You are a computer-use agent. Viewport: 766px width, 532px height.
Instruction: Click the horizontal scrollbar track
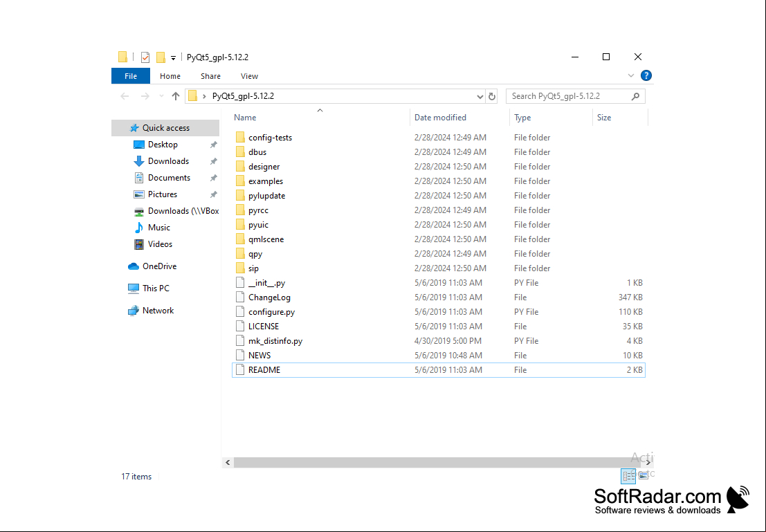coord(437,462)
